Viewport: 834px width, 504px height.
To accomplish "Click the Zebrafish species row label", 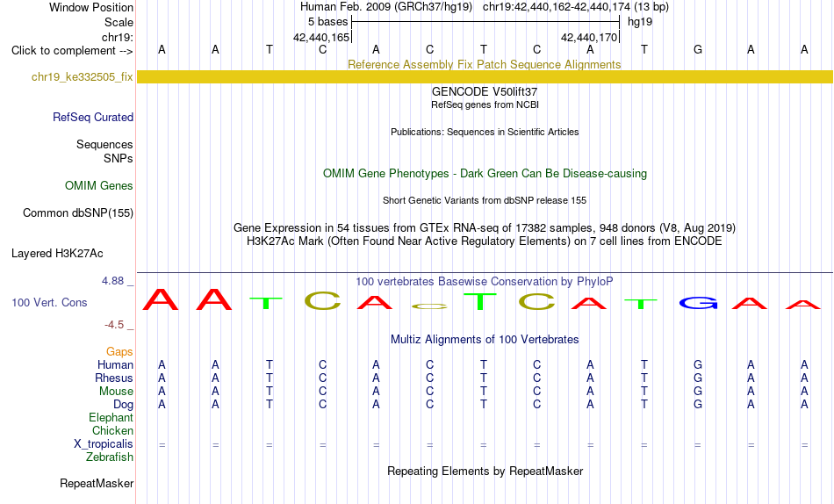I will pos(110,457).
